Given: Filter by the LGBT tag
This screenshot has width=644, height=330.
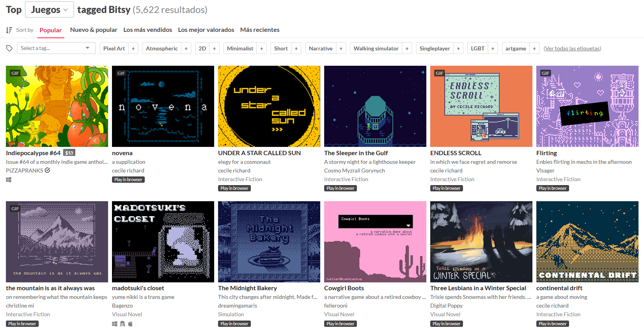Looking at the screenshot, I should (478, 48).
